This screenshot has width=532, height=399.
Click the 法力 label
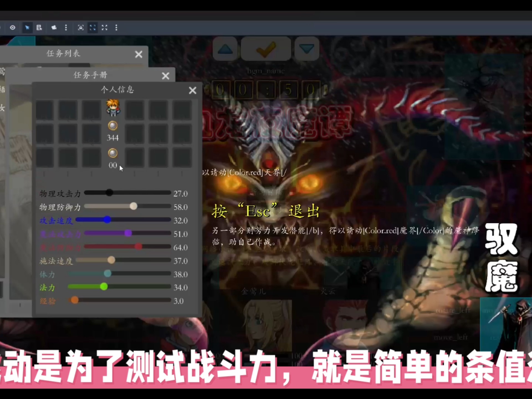(47, 288)
